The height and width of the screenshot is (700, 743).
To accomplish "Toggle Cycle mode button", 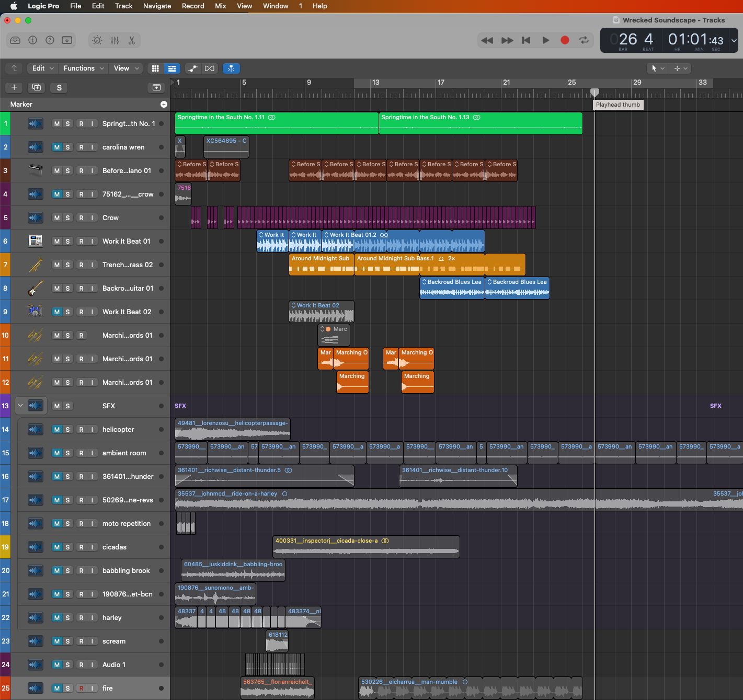I will pyautogui.click(x=584, y=40).
